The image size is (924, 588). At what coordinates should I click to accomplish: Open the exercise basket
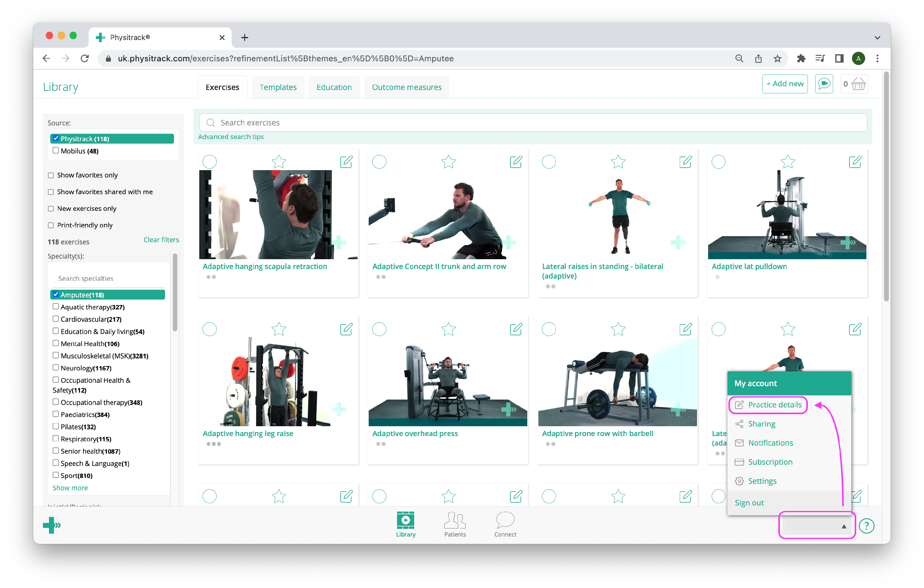(x=854, y=84)
